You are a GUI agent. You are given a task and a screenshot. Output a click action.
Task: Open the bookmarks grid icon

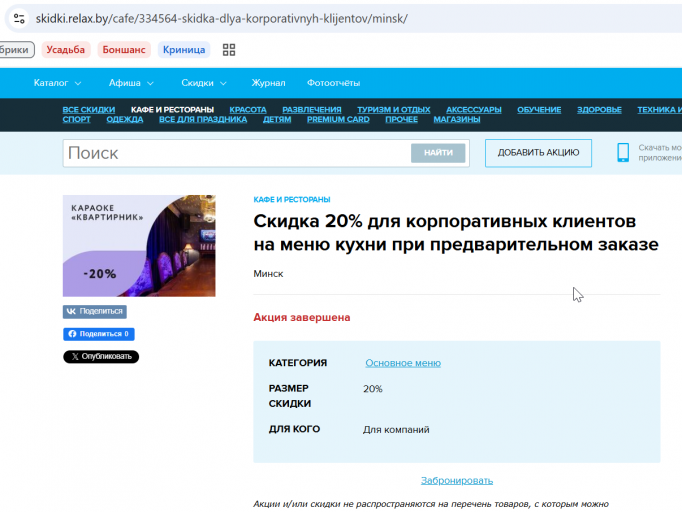229,50
